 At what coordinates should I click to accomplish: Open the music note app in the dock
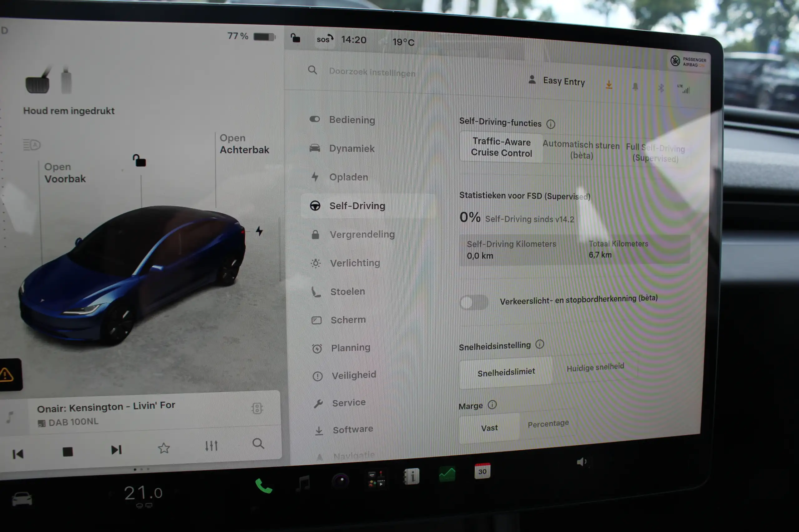tap(303, 483)
